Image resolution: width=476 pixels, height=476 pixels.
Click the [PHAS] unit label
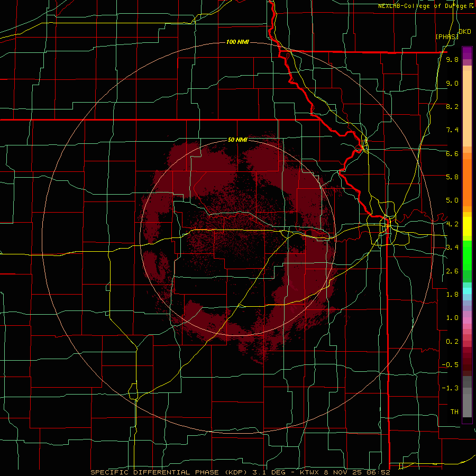click(447, 36)
